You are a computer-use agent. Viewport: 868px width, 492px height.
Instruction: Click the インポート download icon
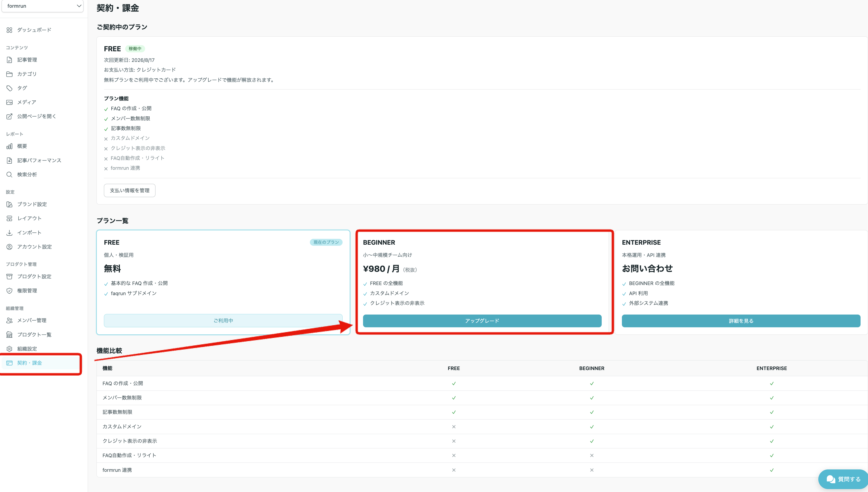coord(10,233)
